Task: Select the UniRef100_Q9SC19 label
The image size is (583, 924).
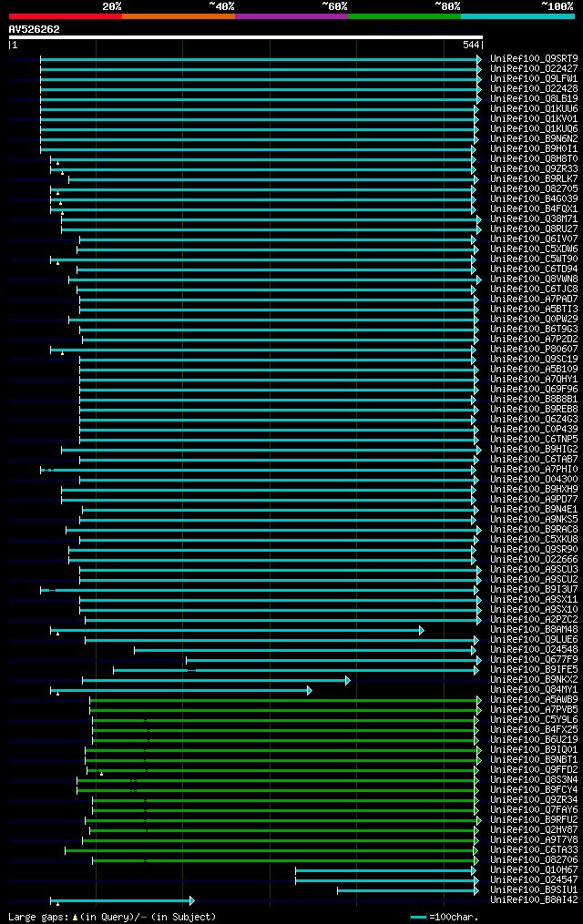Action: (534, 360)
